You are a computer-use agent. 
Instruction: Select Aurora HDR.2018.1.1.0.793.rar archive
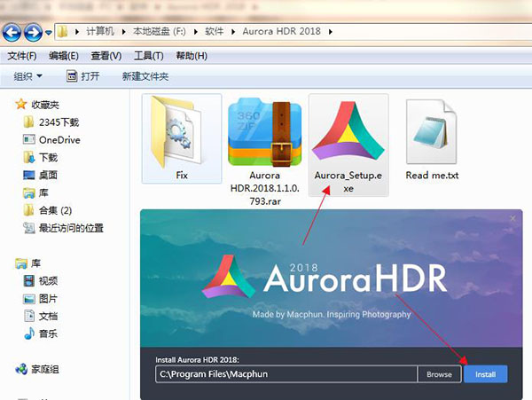[x=264, y=152]
